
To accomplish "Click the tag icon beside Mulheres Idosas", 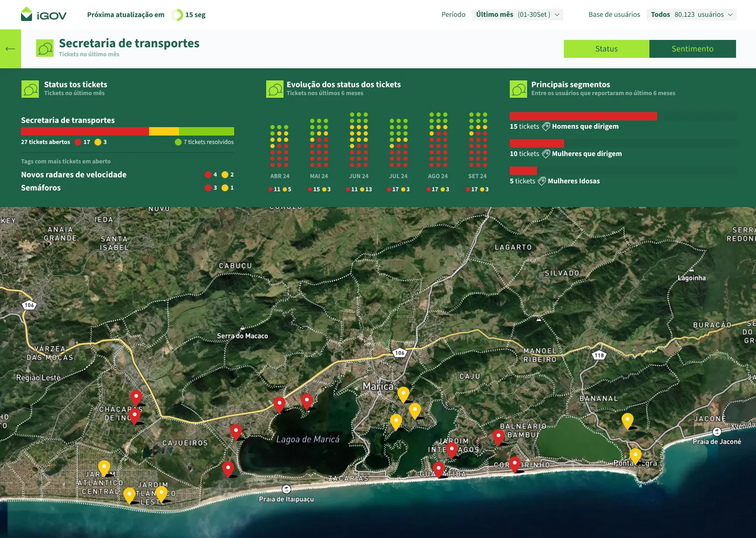I will [542, 181].
